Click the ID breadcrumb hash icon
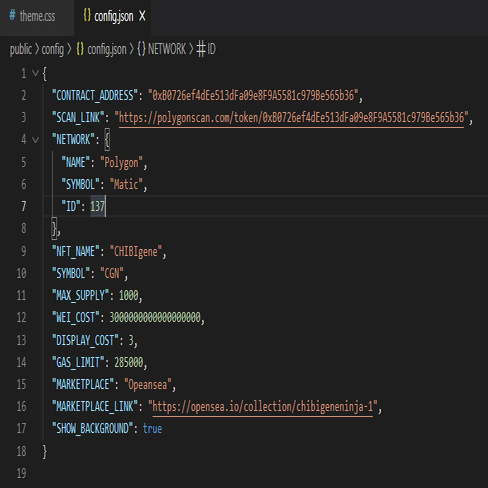The height and width of the screenshot is (488, 488). tap(201, 49)
